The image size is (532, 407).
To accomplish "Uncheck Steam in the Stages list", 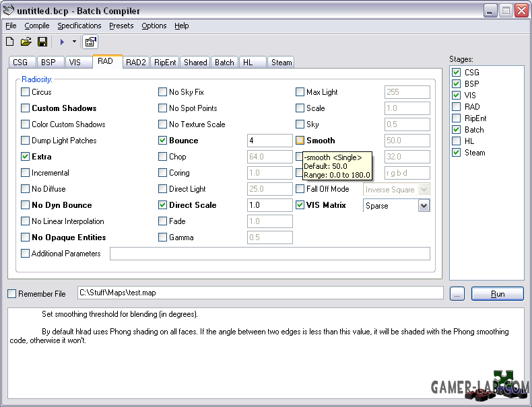I will 457,153.
